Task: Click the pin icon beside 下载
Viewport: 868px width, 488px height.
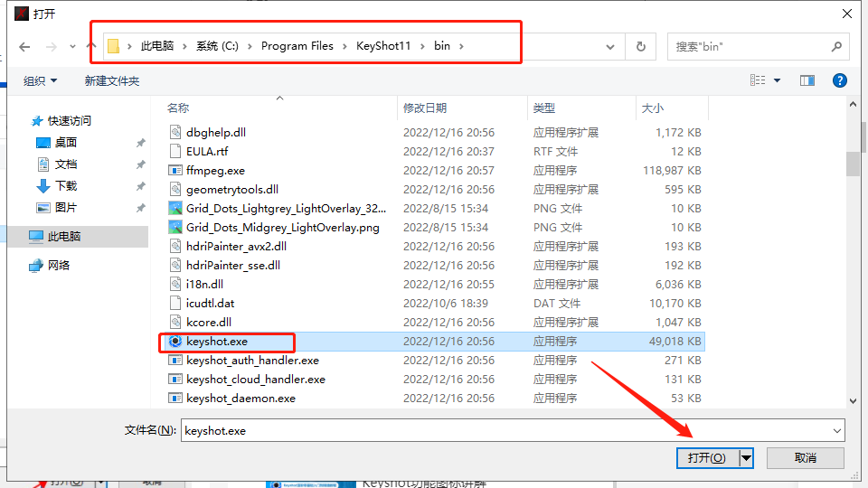Action: (x=141, y=186)
